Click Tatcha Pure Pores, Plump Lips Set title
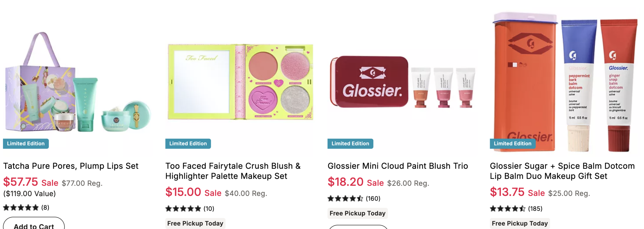Viewport: 644px width, 229px height. coord(71,166)
